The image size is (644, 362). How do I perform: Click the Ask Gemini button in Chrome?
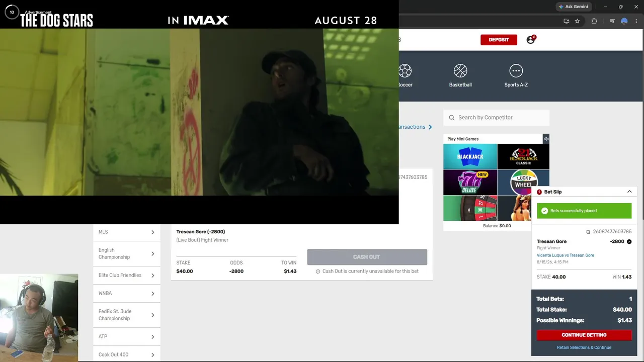coord(573,7)
